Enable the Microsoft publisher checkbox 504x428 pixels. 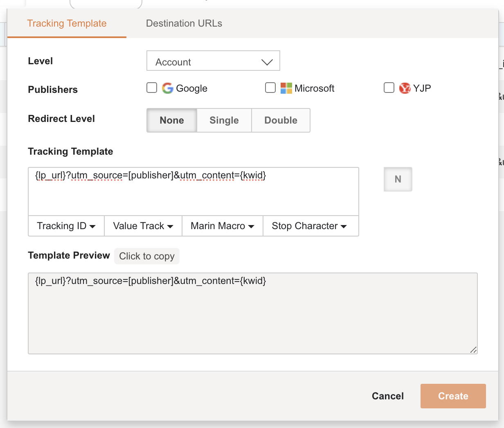point(270,87)
